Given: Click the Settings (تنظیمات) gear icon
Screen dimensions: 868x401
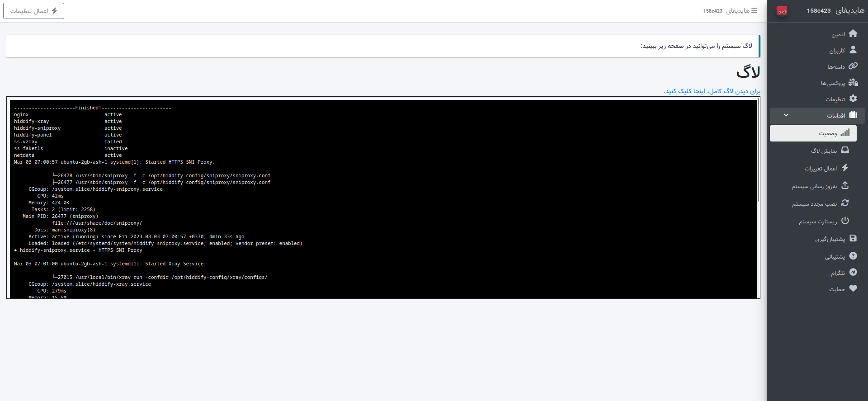Looking at the screenshot, I should (853, 99).
